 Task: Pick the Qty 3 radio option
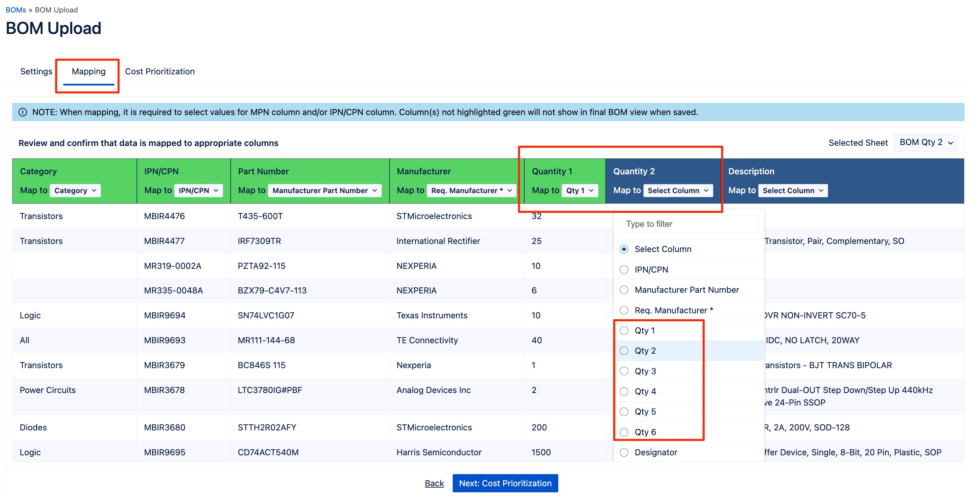coord(624,371)
